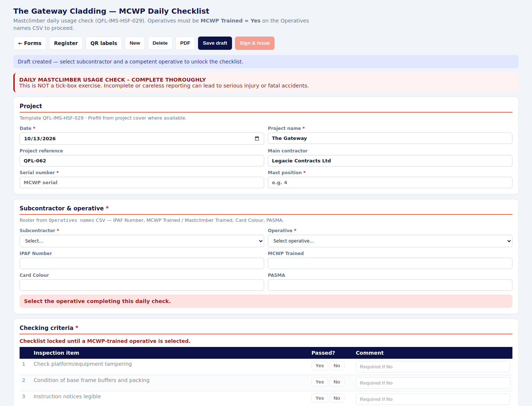Save the draft checklist
This screenshot has width=532, height=406.
(215, 43)
